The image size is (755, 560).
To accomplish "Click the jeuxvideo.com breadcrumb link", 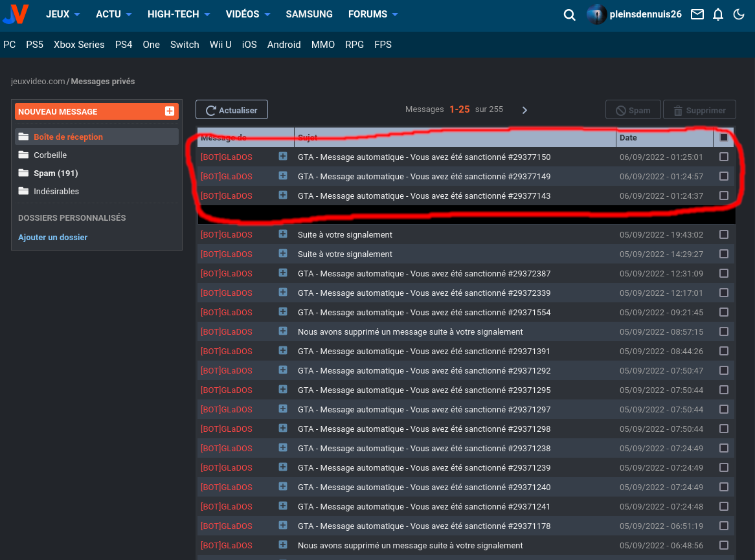I will point(38,82).
